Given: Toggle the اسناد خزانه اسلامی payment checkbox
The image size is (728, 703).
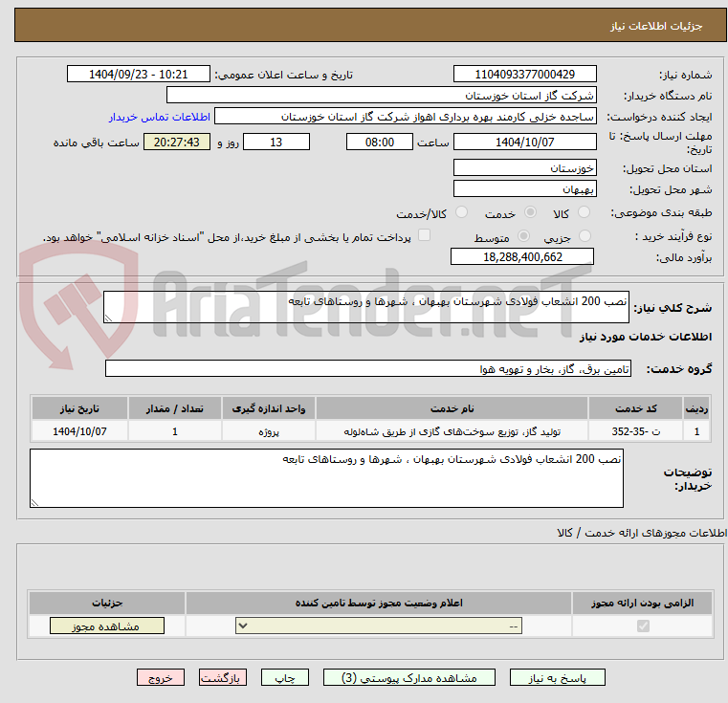Looking at the screenshot, I should [x=424, y=235].
